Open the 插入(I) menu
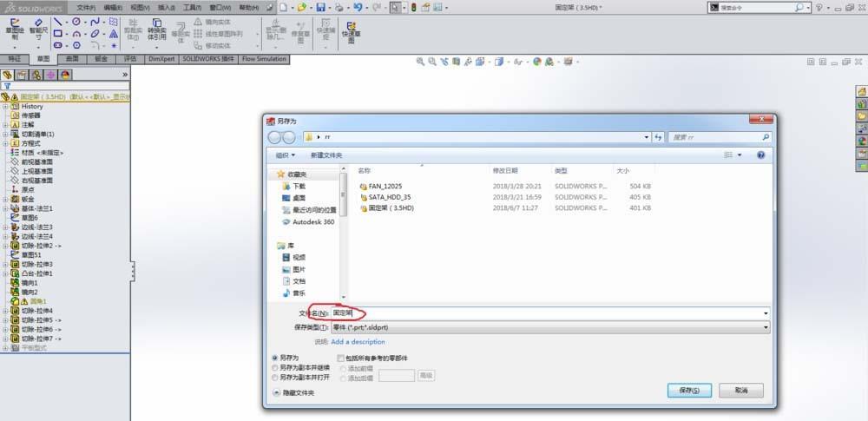 pyautogui.click(x=167, y=8)
